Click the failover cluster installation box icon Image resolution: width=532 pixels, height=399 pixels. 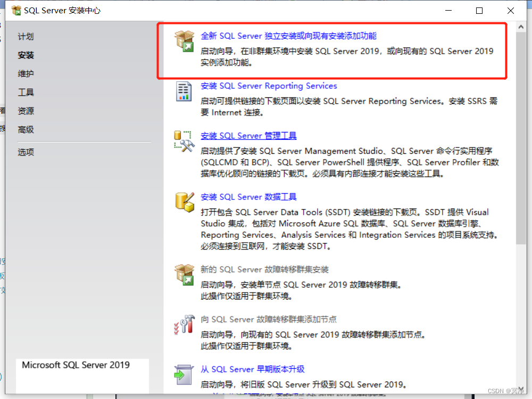(184, 275)
